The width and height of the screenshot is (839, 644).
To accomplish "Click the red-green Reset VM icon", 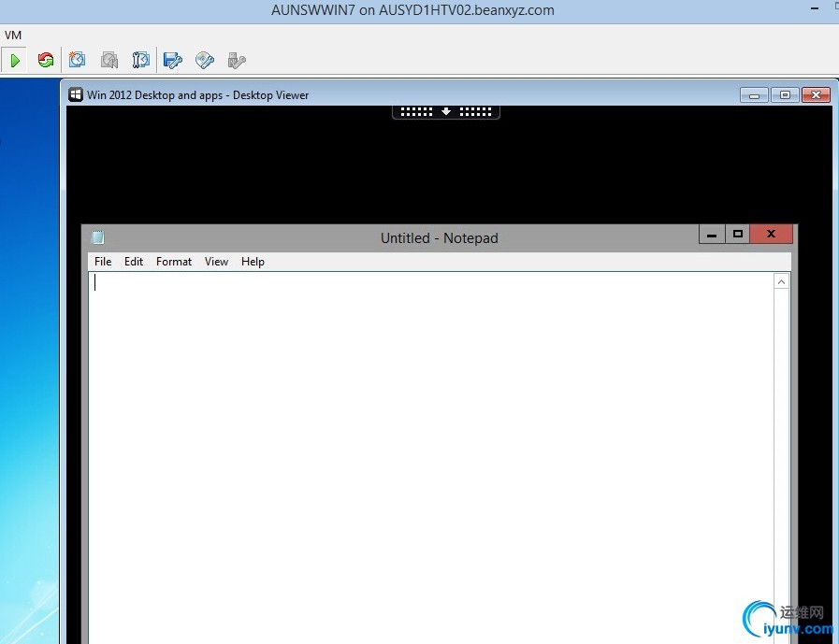I will pyautogui.click(x=46, y=60).
